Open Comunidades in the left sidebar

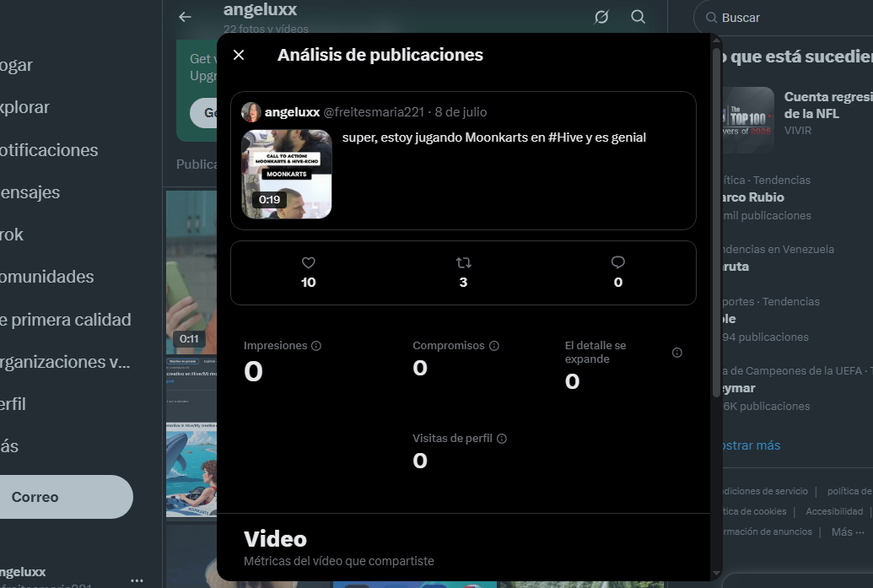coord(46,277)
